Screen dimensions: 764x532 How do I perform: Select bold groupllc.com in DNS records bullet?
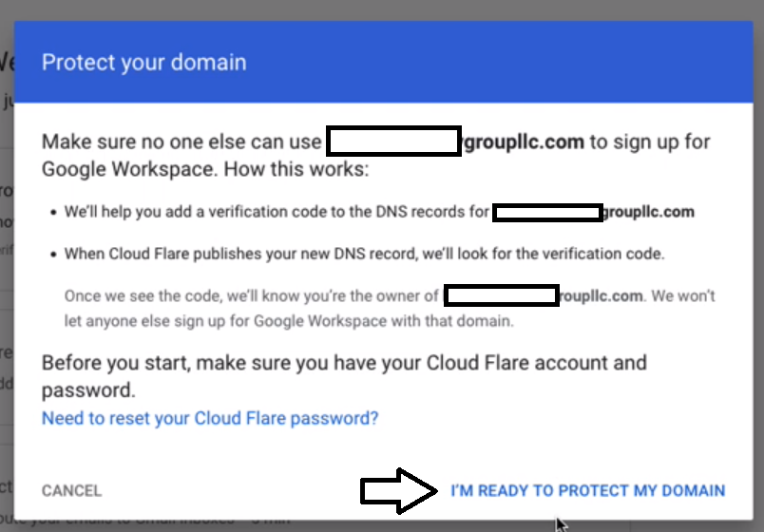pyautogui.click(x=649, y=213)
